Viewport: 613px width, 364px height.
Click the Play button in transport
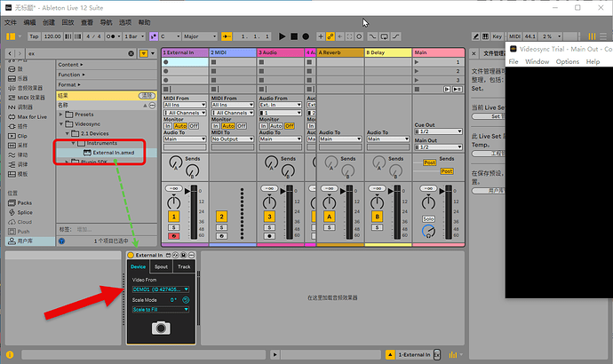(282, 36)
